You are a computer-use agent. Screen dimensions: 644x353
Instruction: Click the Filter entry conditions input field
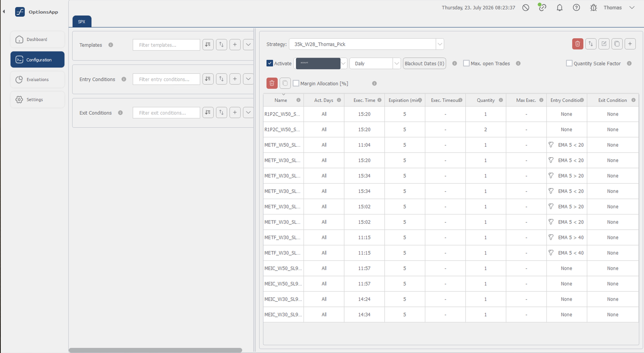pyautogui.click(x=166, y=79)
